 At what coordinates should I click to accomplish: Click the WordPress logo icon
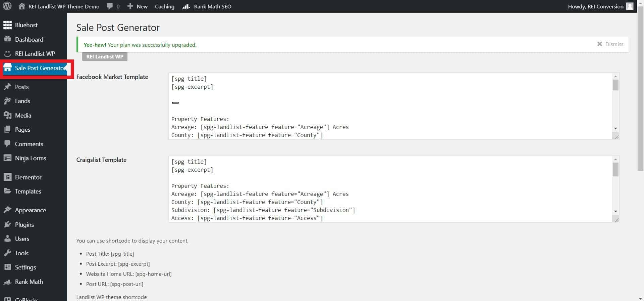pos(7,6)
